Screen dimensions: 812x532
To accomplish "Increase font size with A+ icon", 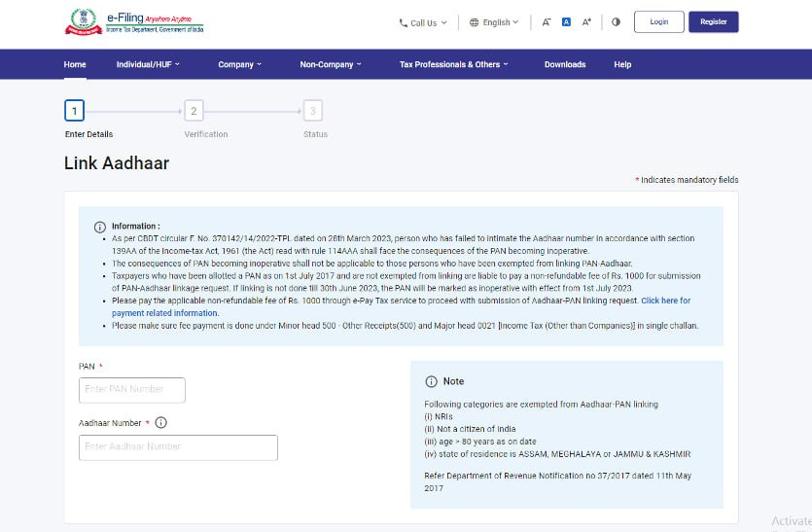I will pyautogui.click(x=586, y=22).
